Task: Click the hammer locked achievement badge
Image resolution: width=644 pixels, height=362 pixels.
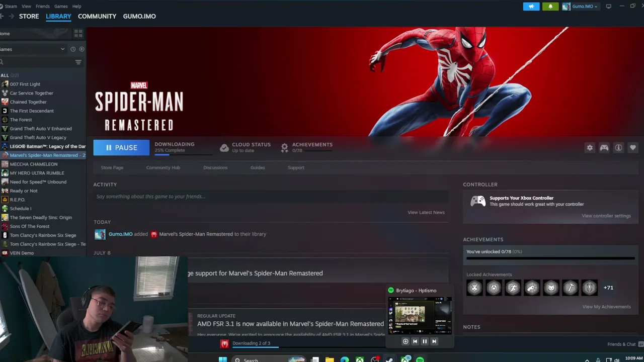Action: click(570, 288)
